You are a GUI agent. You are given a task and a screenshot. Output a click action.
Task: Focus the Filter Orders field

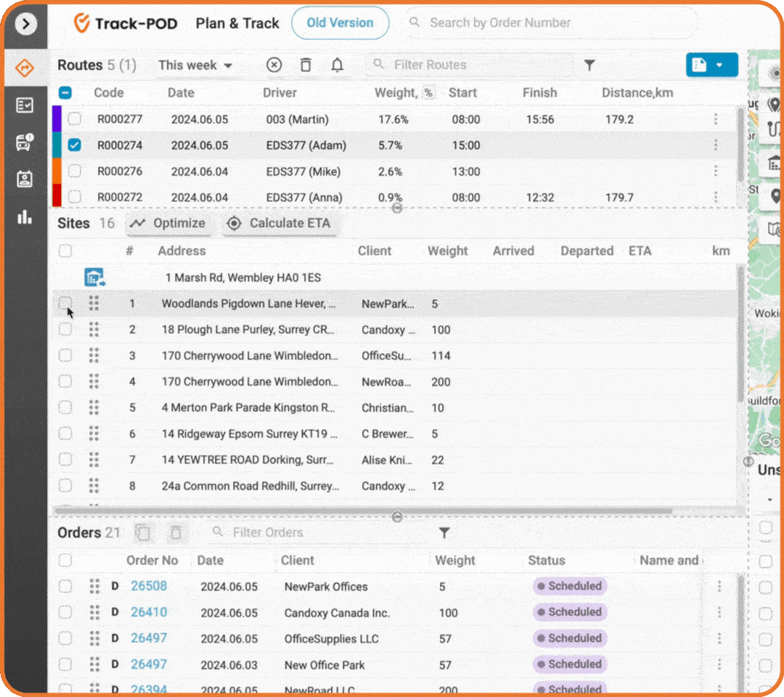pyautogui.click(x=320, y=532)
